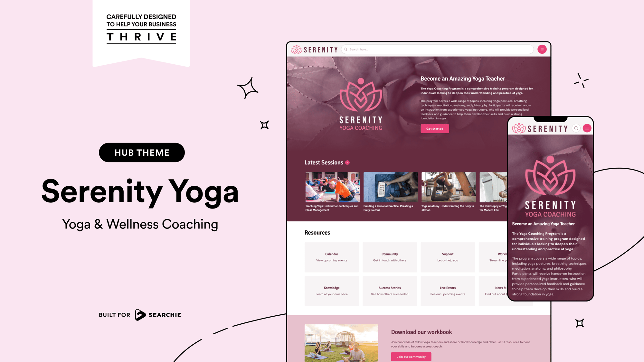Click the Get Started button
The image size is (644, 362).
click(x=434, y=128)
